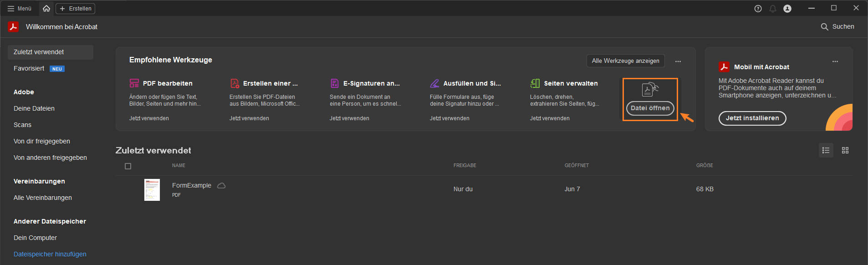The width and height of the screenshot is (868, 265).
Task: Open Suchen search
Action: [x=837, y=27]
